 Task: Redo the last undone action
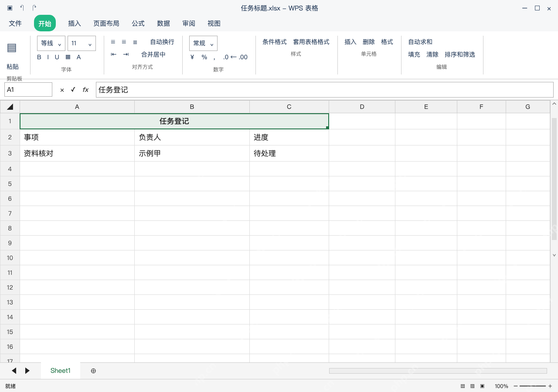click(34, 8)
